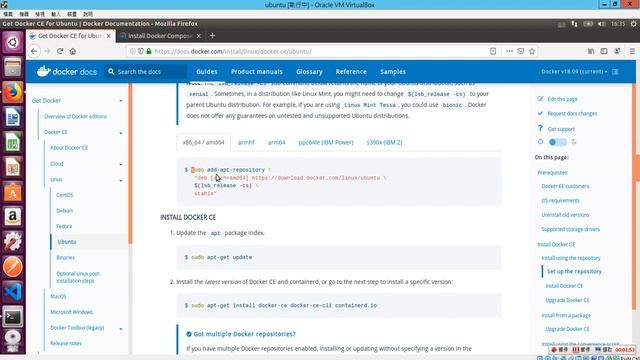Close the Get Docker CE for Ubuntu tab
The width and height of the screenshot is (640, 360).
[109, 36]
